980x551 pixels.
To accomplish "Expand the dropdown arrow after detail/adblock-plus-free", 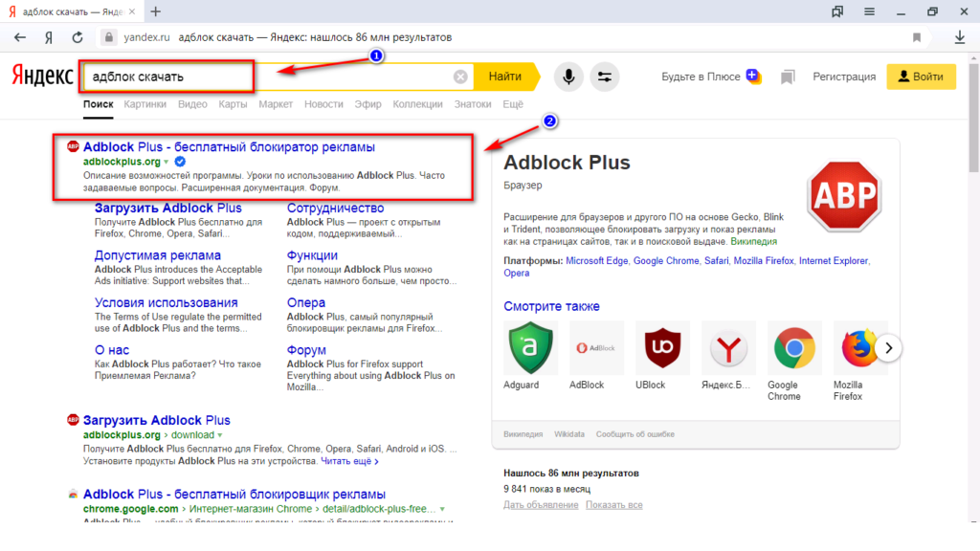I will [442, 509].
